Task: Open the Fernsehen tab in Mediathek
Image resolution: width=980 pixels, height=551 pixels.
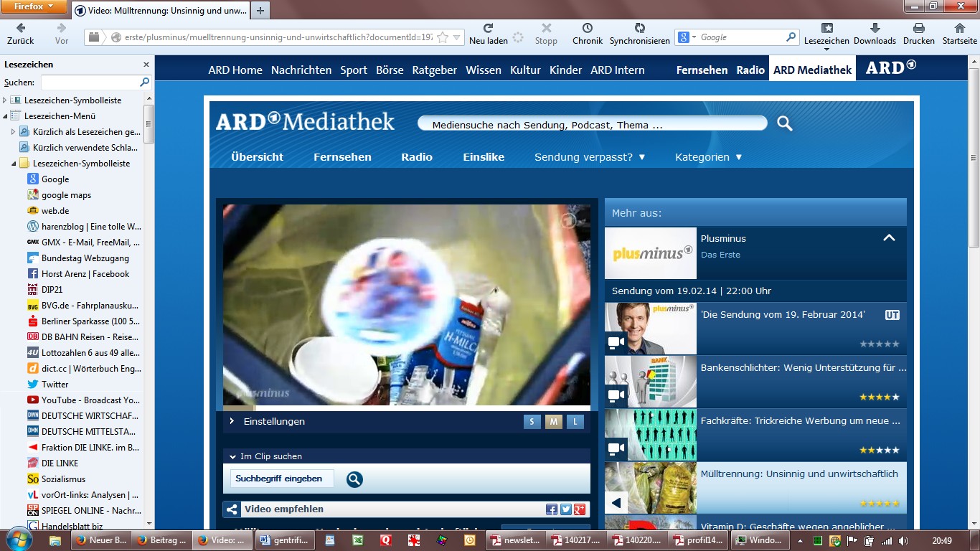Action: (342, 157)
